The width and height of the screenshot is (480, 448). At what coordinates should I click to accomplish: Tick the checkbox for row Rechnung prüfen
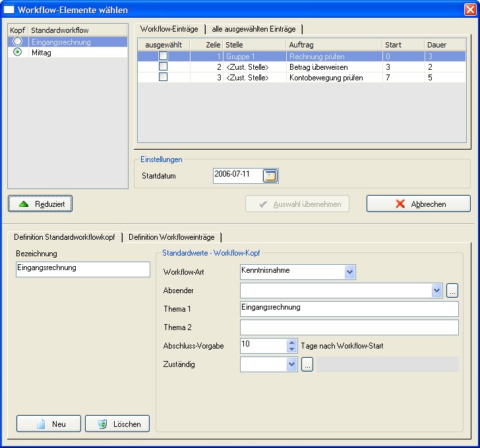pyautogui.click(x=163, y=56)
